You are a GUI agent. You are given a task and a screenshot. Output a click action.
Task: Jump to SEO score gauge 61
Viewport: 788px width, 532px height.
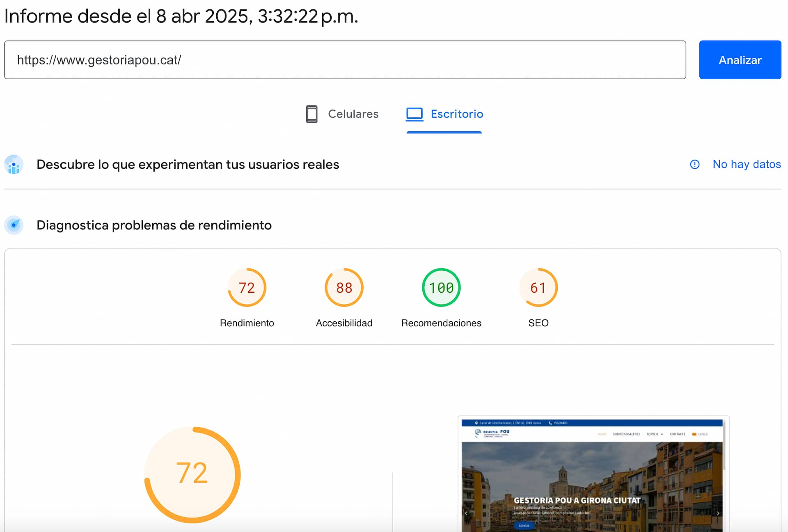[538, 287]
